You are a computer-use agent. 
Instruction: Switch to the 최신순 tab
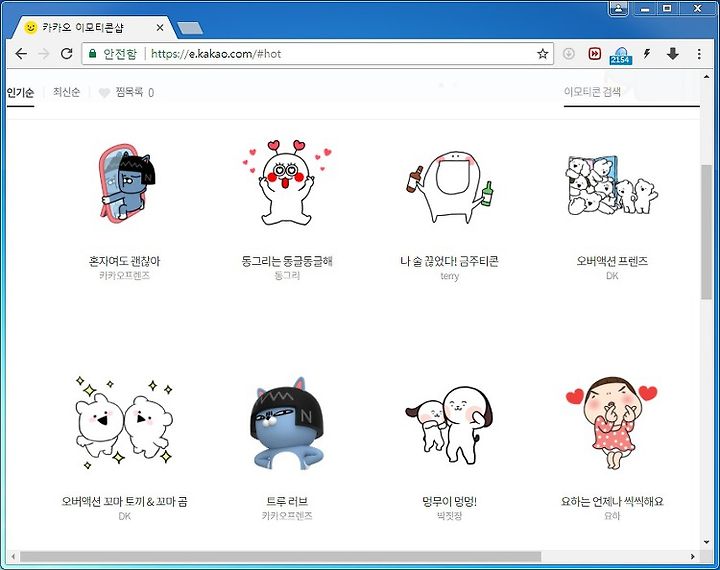pos(67,92)
